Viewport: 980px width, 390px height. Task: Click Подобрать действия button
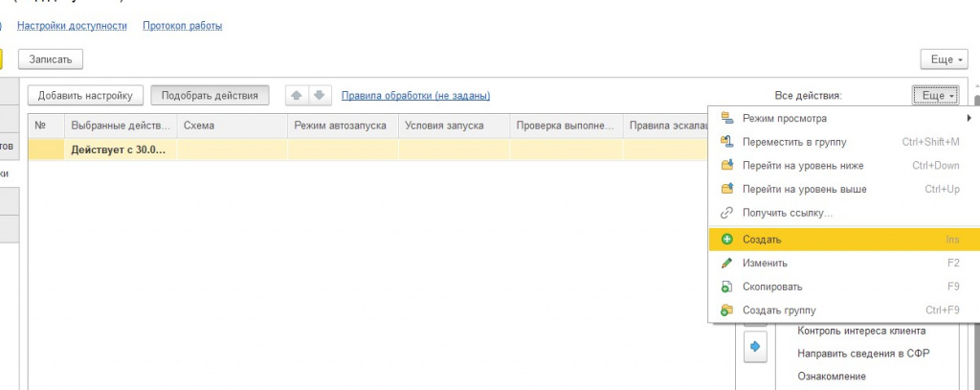click(210, 96)
